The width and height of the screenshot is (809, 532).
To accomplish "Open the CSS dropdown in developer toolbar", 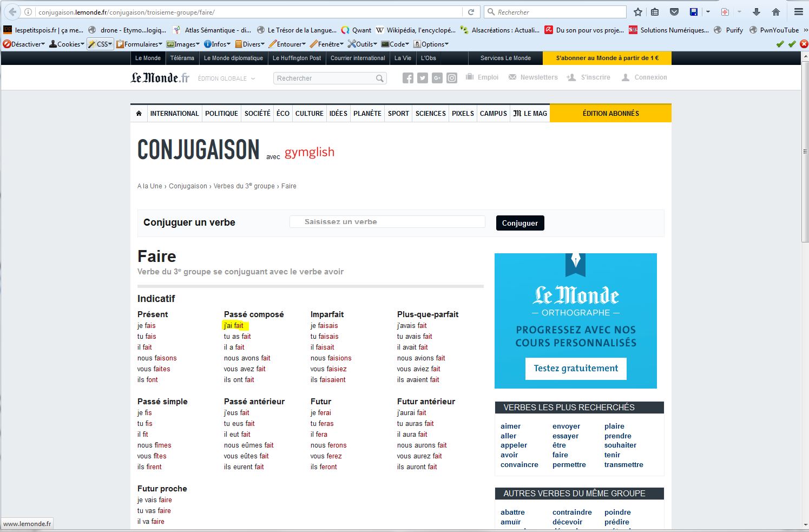I will point(101,44).
